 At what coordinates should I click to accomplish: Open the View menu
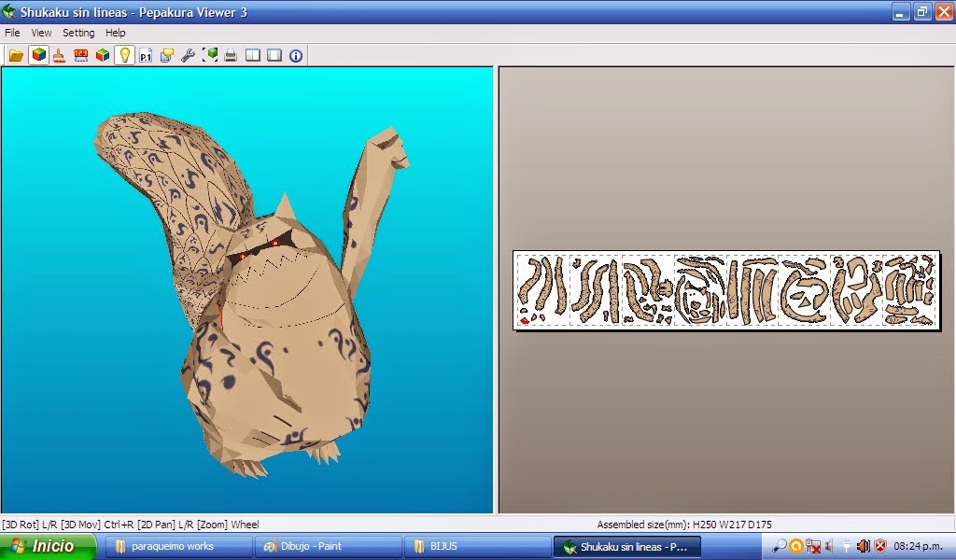tap(41, 33)
